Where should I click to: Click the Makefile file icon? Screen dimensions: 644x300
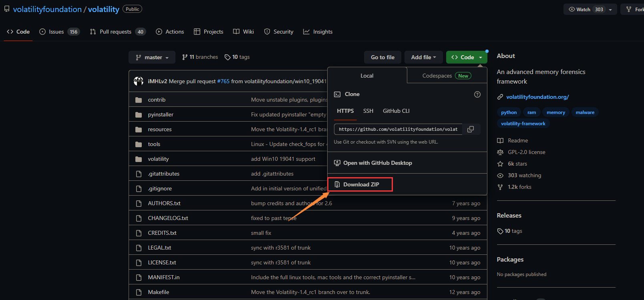pyautogui.click(x=139, y=292)
